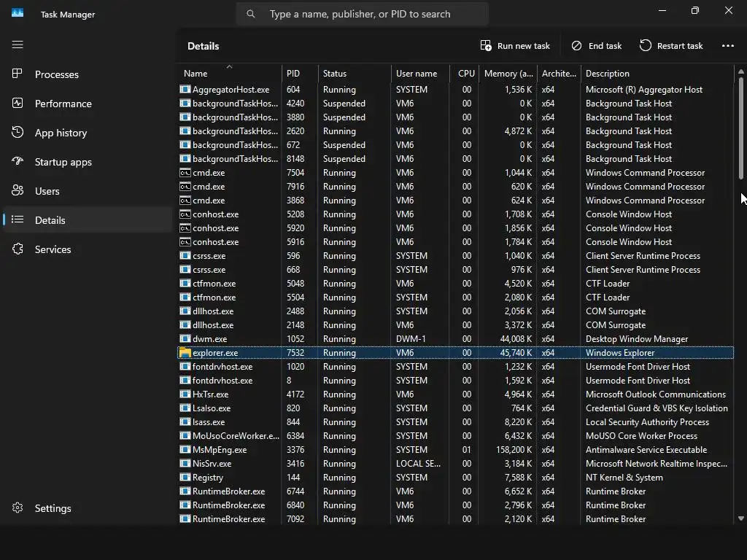
Task: Click the Task Manager app icon in title bar
Action: pos(18,13)
